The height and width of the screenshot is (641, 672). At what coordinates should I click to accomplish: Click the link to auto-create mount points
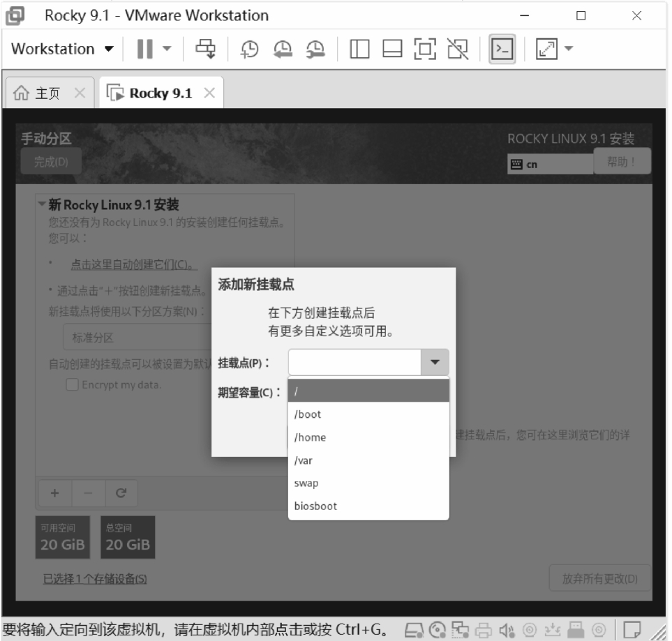pyautogui.click(x=133, y=265)
